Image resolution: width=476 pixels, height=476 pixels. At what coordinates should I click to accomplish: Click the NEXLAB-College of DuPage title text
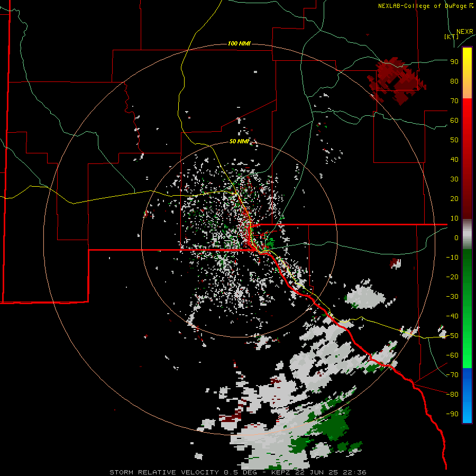426,6
